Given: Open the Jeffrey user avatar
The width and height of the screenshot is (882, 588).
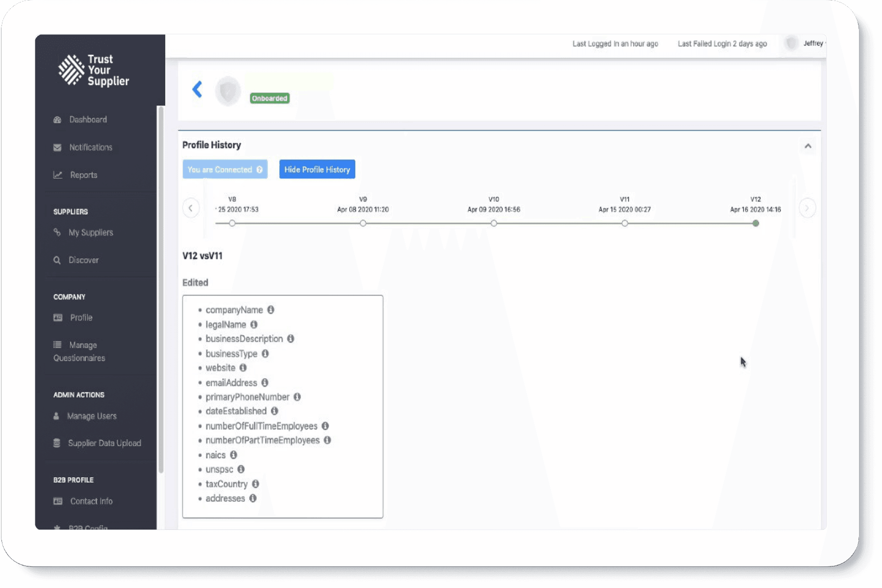Looking at the screenshot, I should click(791, 44).
